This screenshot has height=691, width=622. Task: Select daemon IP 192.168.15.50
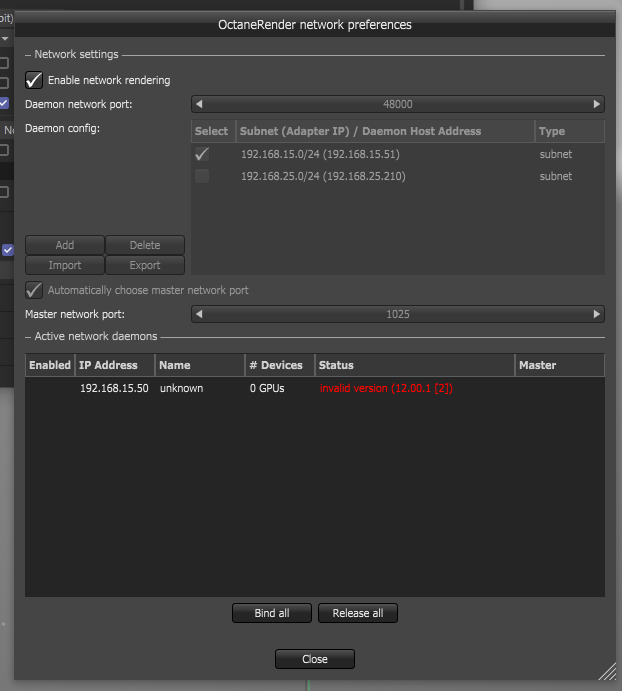[x=114, y=388]
